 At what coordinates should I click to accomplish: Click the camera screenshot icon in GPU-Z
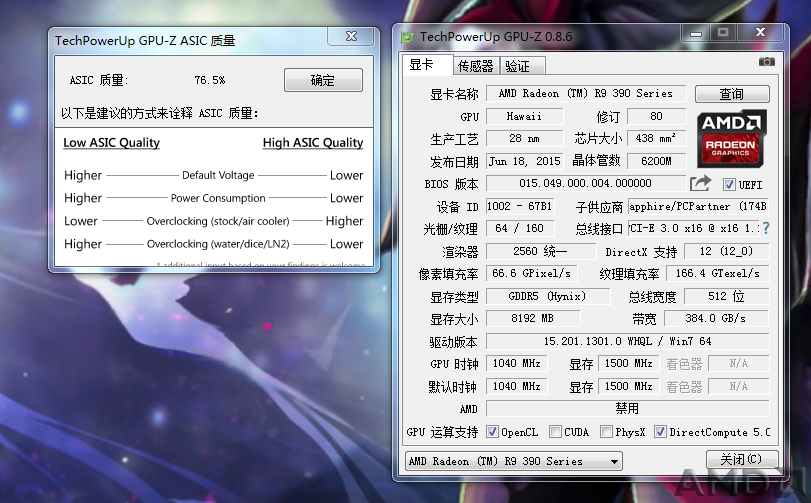coord(767,62)
